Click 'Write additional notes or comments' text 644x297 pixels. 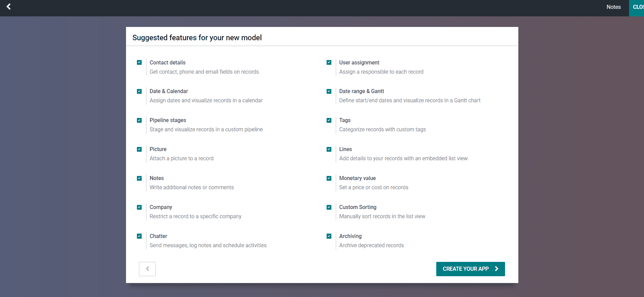(192, 187)
